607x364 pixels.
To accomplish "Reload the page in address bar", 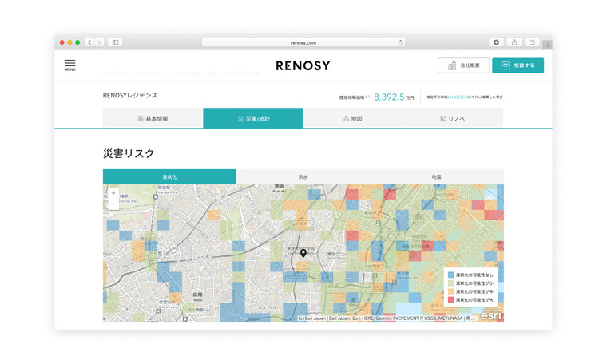I will (400, 42).
